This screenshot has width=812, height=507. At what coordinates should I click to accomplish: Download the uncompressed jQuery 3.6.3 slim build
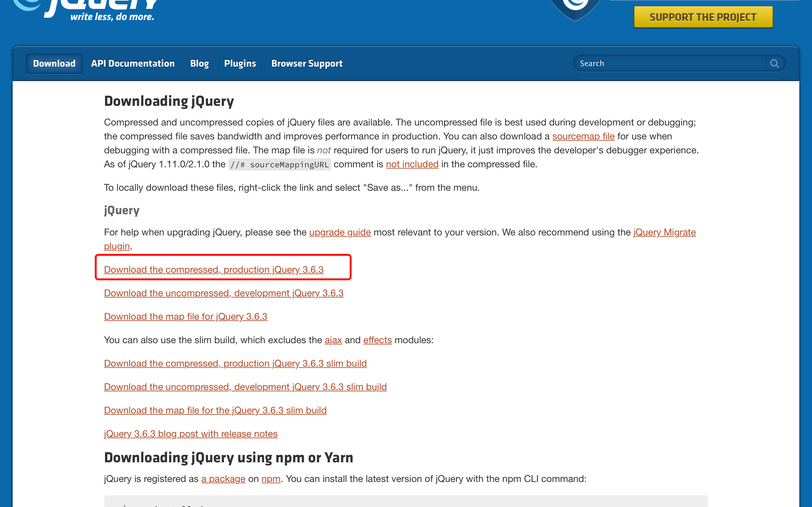(x=245, y=387)
